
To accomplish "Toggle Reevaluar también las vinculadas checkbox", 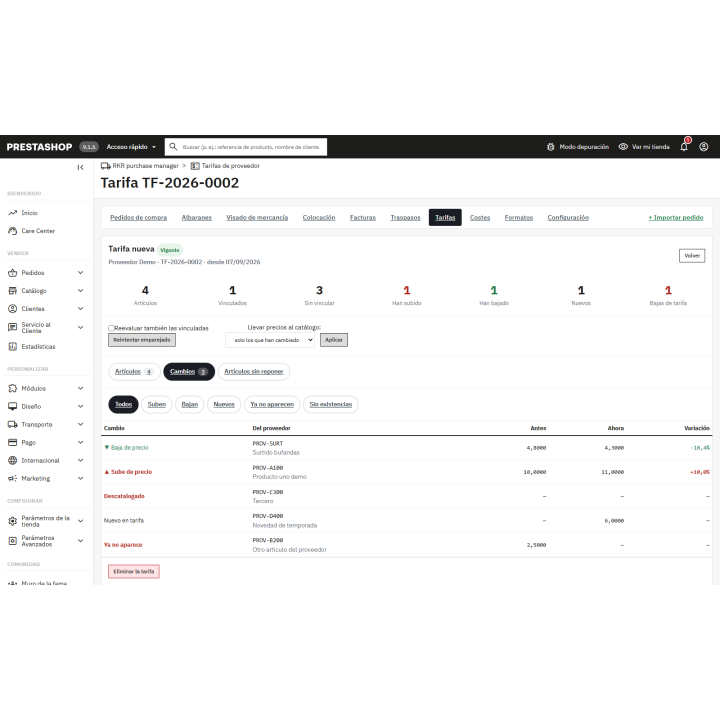I will pos(111,328).
